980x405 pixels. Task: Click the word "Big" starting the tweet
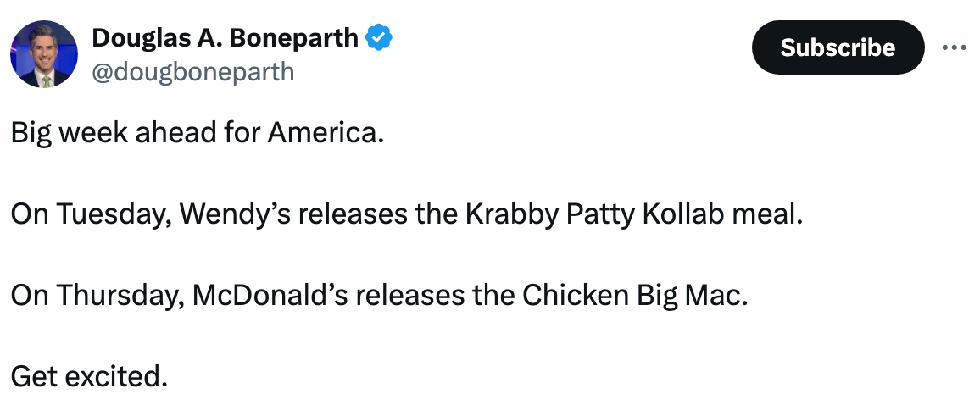tap(31, 135)
